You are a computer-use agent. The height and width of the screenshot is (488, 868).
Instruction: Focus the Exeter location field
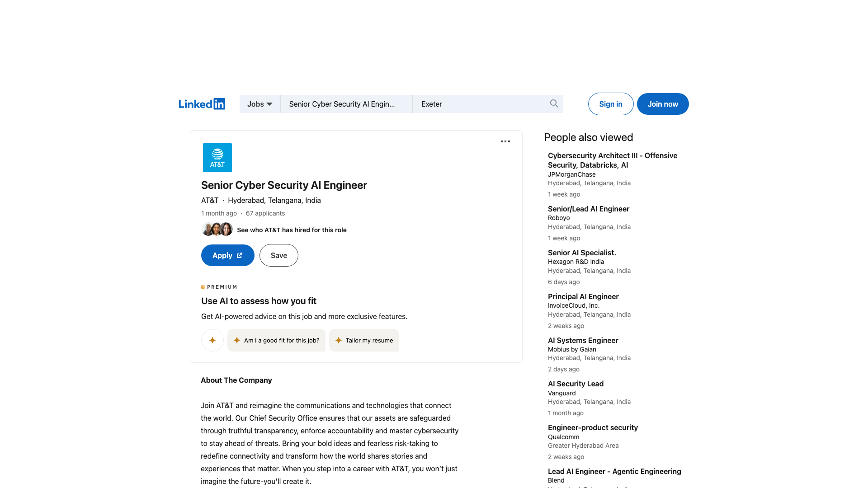(479, 104)
